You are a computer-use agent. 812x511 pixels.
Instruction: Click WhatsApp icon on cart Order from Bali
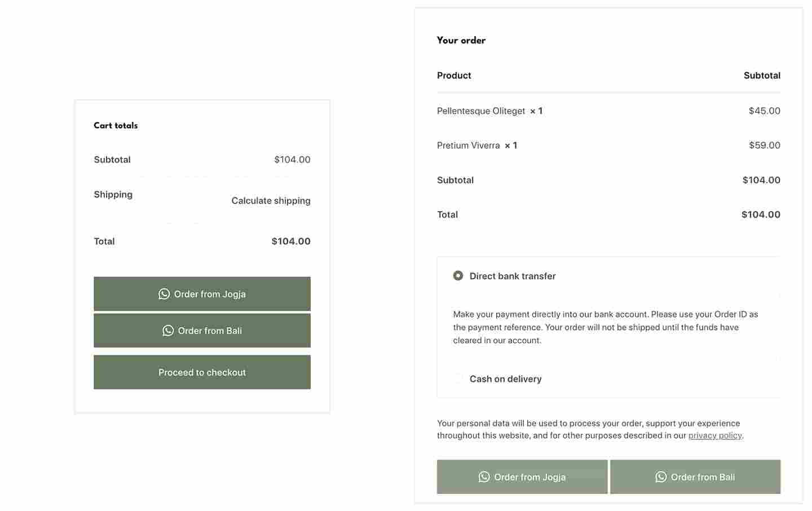click(x=168, y=331)
